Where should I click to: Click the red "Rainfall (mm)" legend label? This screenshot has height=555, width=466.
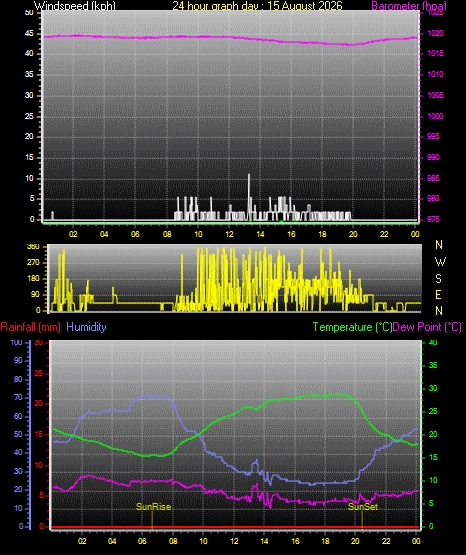(30, 327)
